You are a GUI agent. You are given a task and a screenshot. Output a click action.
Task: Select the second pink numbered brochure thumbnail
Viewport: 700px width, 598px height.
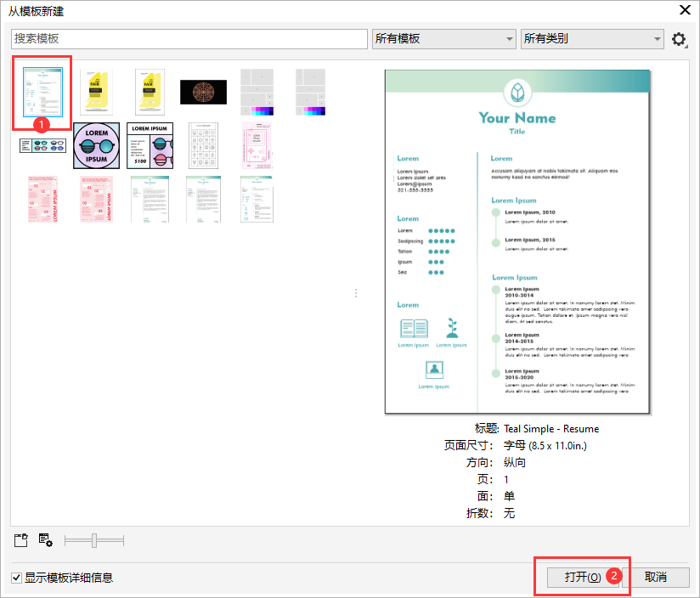pos(97,199)
